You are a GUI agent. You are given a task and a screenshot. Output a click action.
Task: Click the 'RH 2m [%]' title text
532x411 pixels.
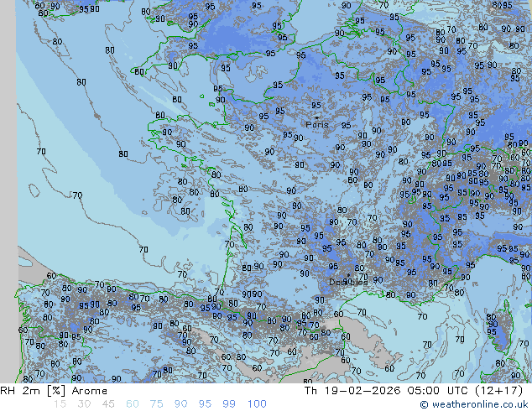click(33, 391)
